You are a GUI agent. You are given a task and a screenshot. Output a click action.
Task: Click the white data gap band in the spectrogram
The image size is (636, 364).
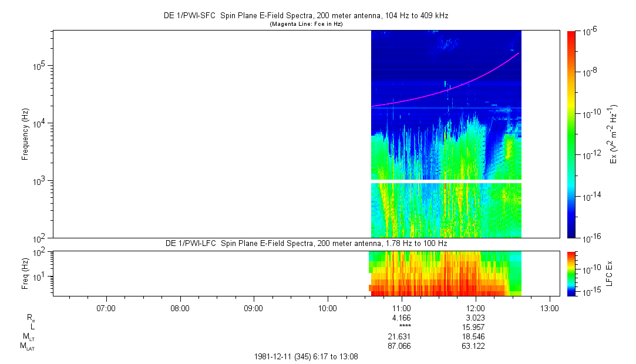click(x=446, y=181)
